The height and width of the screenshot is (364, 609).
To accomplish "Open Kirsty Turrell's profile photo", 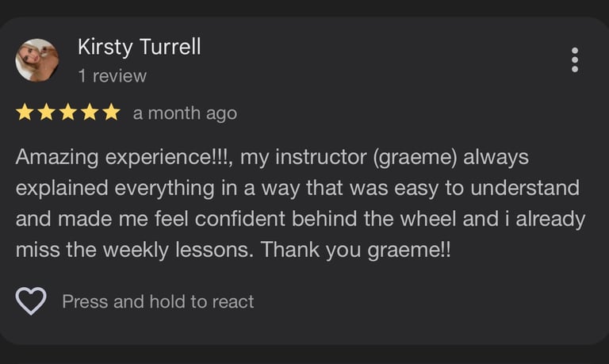I will click(37, 60).
